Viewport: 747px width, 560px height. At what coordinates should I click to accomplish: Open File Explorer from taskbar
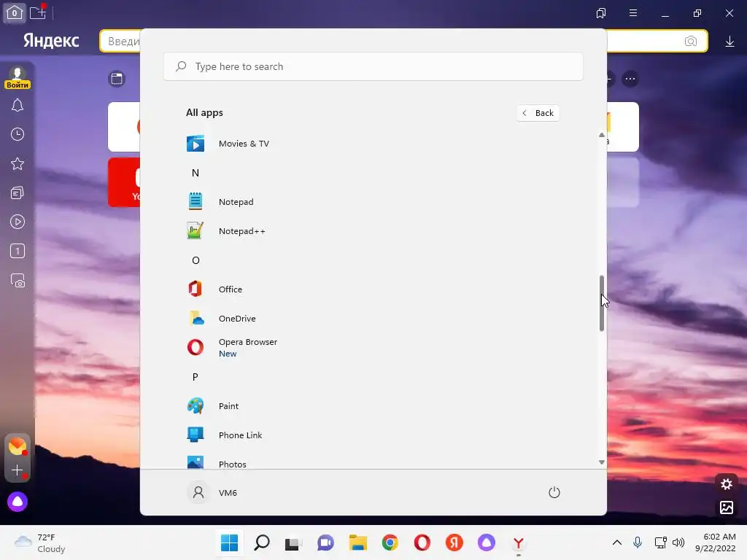[357, 542]
